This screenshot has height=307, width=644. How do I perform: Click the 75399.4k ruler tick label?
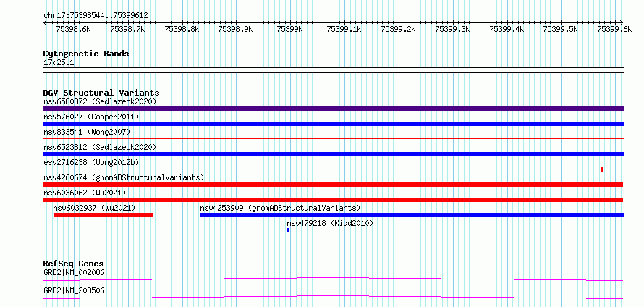click(507, 29)
